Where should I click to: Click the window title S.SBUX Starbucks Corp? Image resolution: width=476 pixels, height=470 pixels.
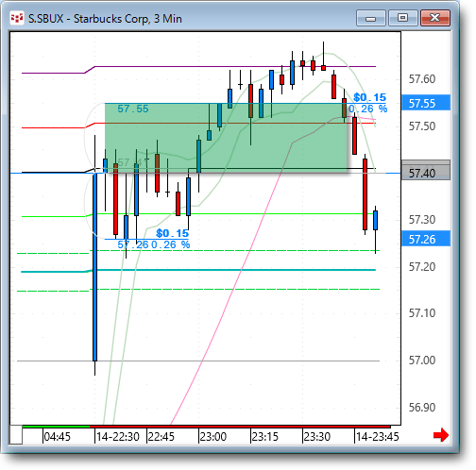click(x=105, y=19)
